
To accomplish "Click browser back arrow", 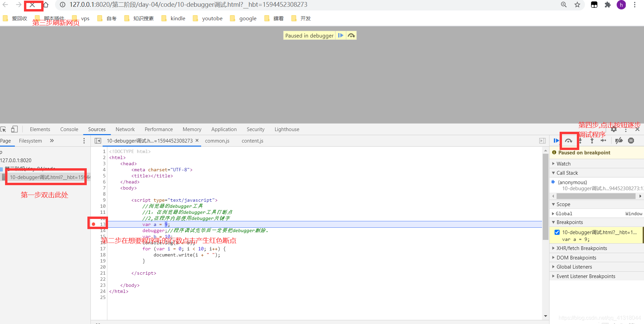I will tap(5, 5).
